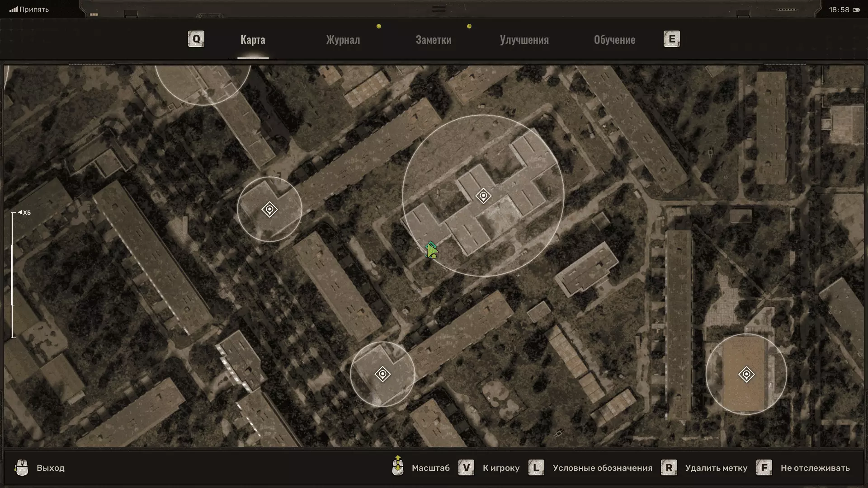
Task: Toggle tracking with Не отслеживать
Action: pos(815,468)
